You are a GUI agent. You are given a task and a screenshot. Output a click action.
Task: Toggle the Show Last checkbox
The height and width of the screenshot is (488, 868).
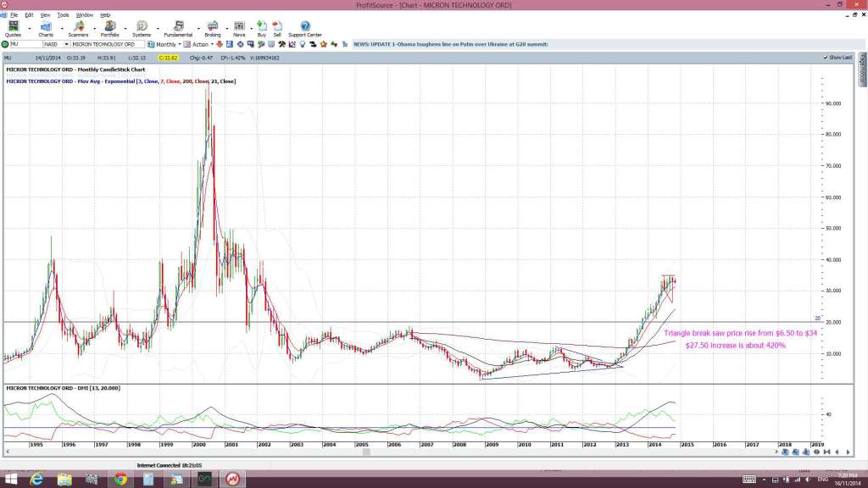pyautogui.click(x=826, y=58)
